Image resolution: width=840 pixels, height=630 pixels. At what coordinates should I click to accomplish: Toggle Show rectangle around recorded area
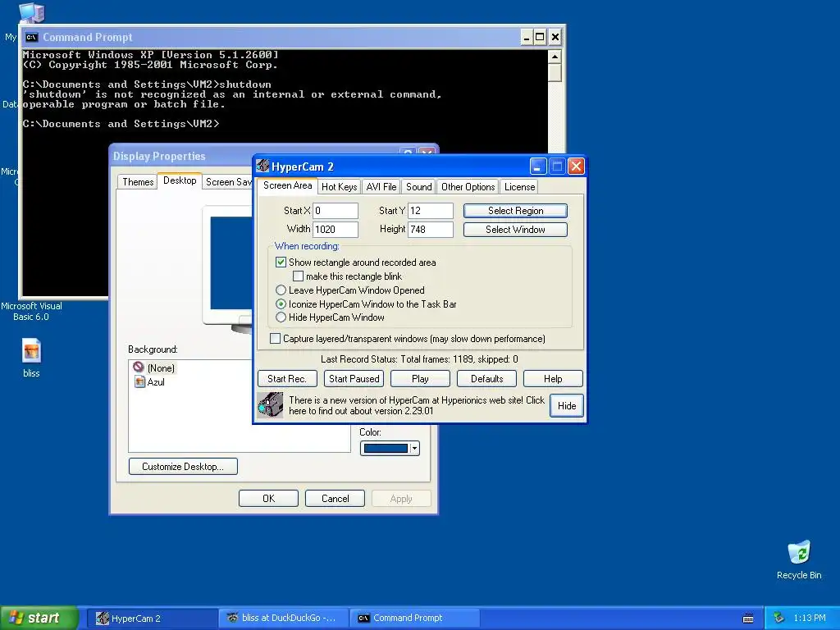pos(281,262)
